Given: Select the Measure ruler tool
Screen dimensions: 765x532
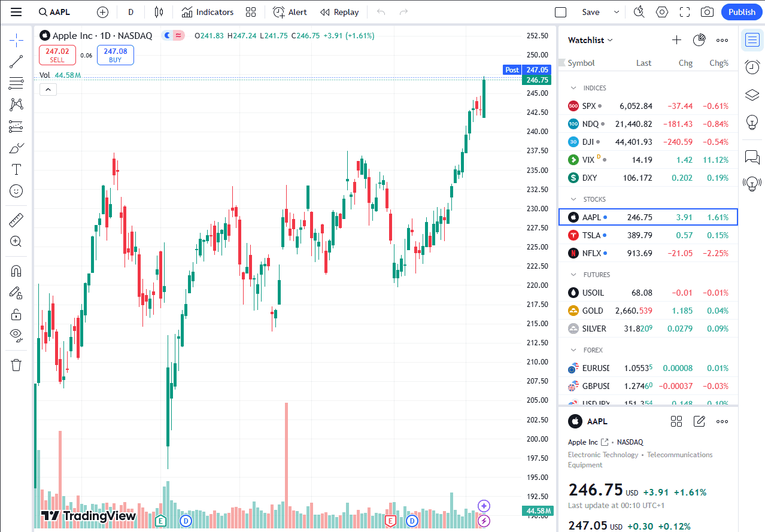Looking at the screenshot, I should coord(16,220).
